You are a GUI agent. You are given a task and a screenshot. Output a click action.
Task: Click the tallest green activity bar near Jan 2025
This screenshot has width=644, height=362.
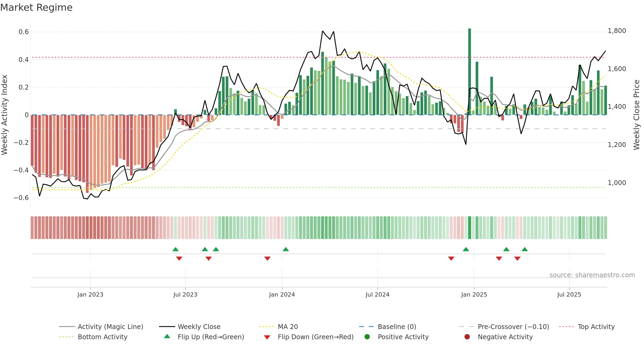(470, 72)
